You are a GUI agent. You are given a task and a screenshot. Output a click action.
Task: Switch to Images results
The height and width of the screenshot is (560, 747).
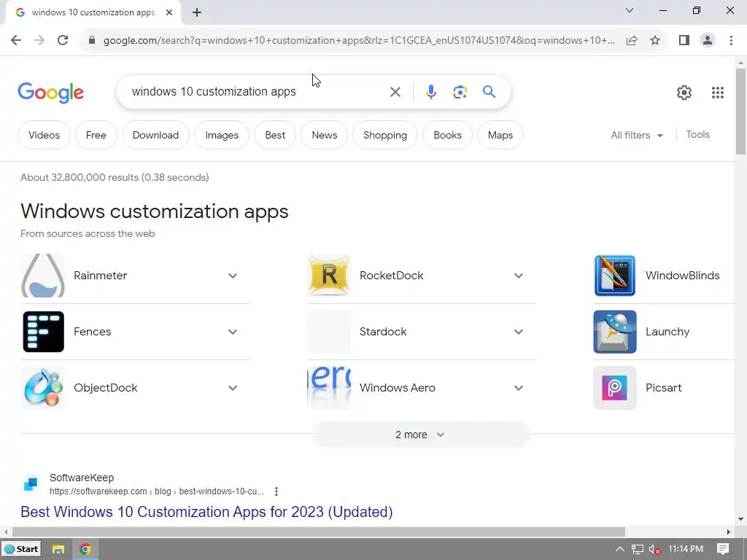pyautogui.click(x=222, y=135)
